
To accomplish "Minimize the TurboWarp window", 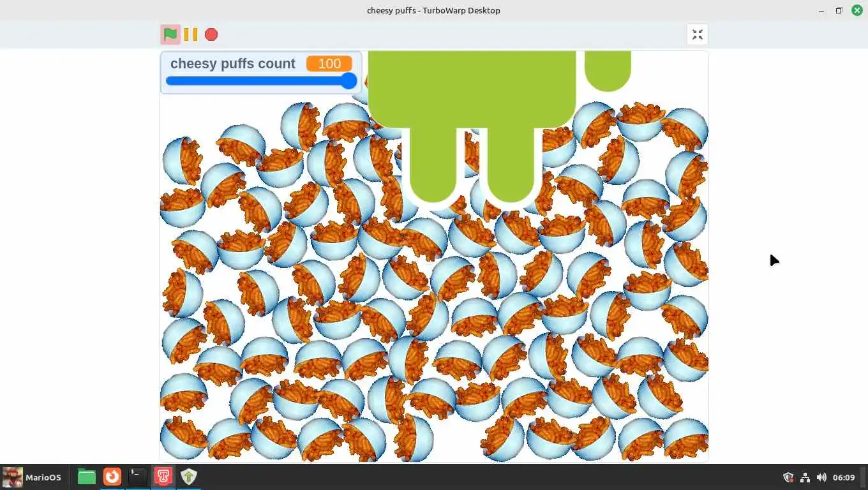I will (x=821, y=10).
